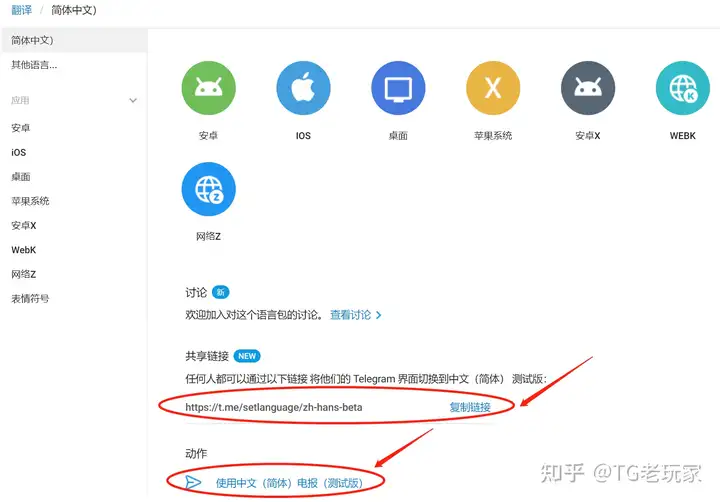
Task: Open 表情符号 in the sidebar
Action: pyautogui.click(x=30, y=299)
